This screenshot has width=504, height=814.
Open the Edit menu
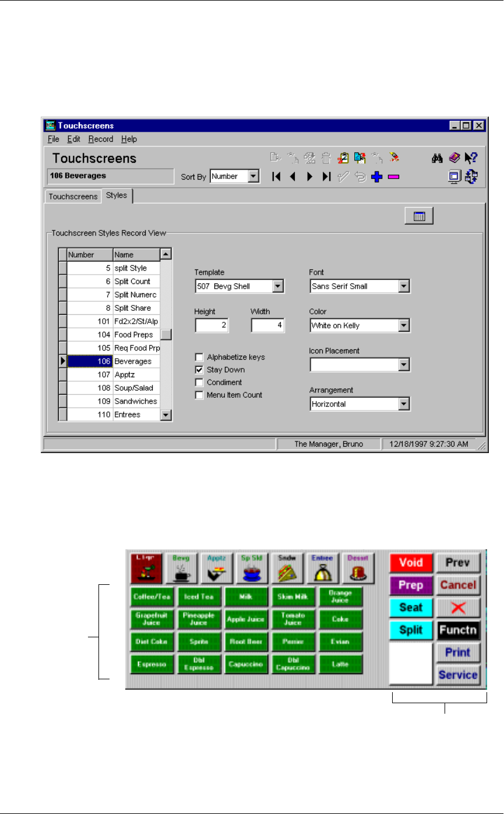pyautogui.click(x=73, y=139)
